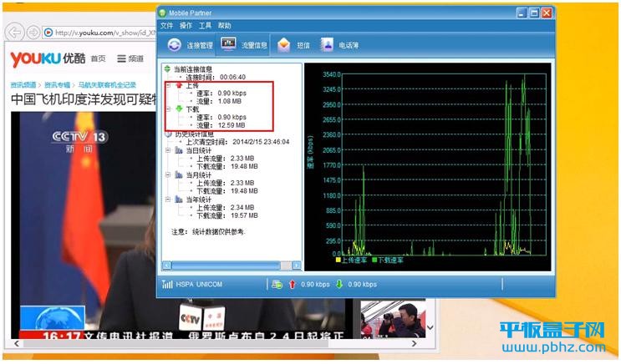Click browser horizontal scrollbar left arrow
621x364 pixels.
pos(16,343)
